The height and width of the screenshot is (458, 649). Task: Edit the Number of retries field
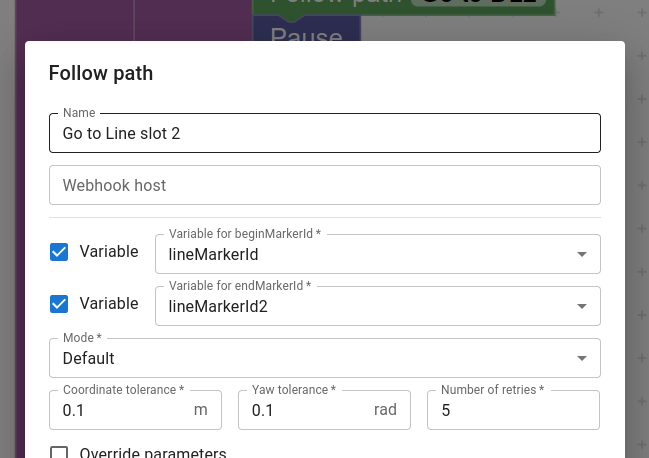click(513, 410)
